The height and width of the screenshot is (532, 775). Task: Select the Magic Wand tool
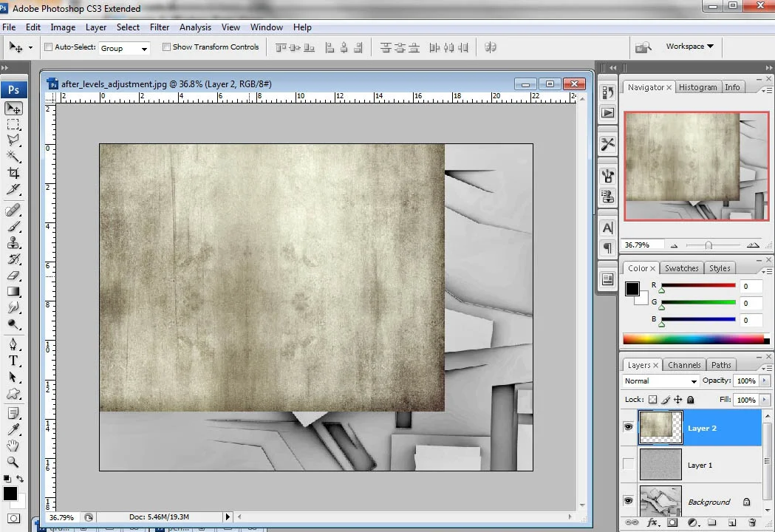click(13, 156)
